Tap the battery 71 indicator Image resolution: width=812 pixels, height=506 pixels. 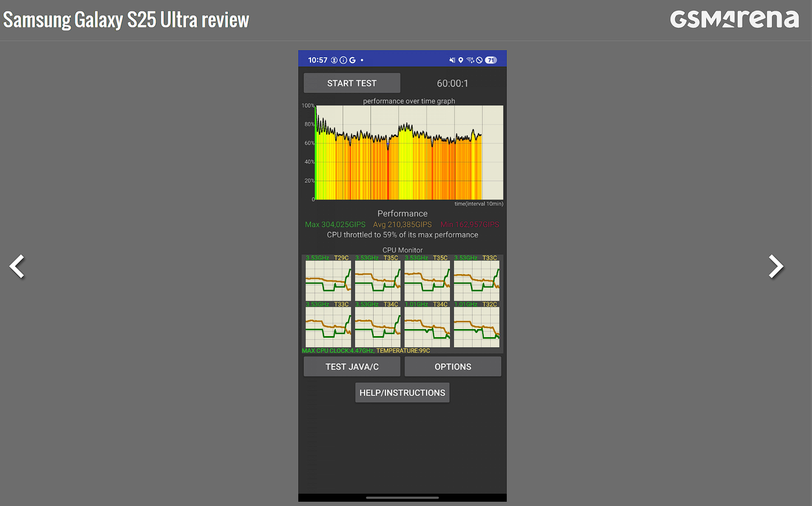[x=491, y=60]
